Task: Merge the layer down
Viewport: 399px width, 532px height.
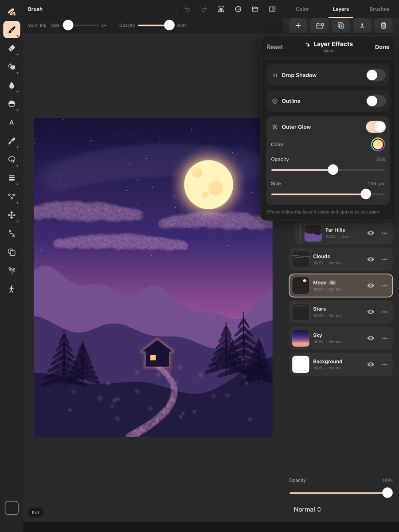Action: 362,26
